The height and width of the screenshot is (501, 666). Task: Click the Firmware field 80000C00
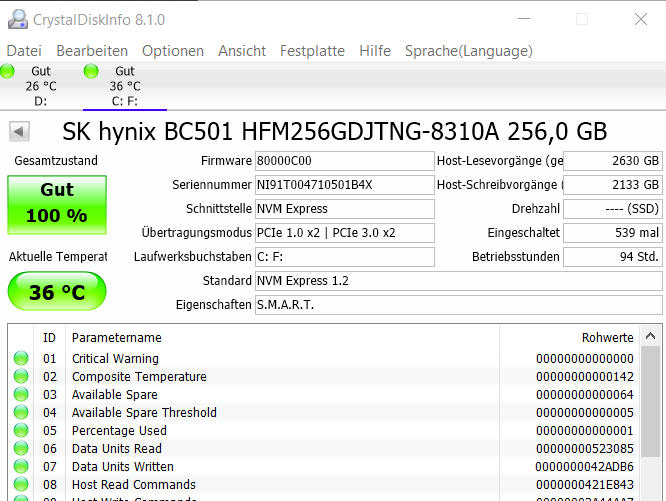coord(344,161)
